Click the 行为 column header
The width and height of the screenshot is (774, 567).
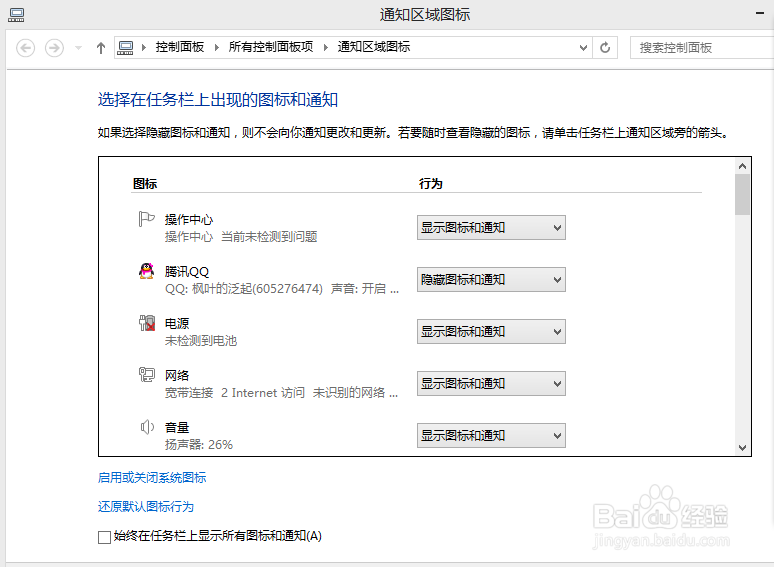pos(430,184)
